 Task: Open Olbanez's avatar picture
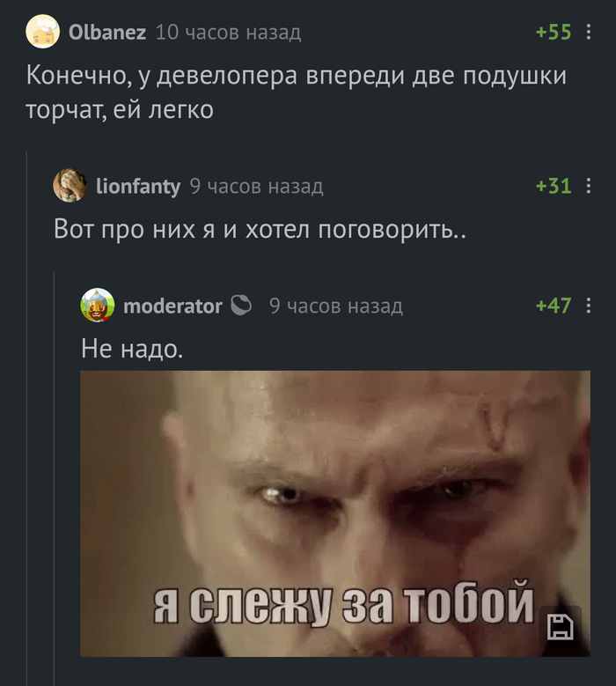coord(42,32)
